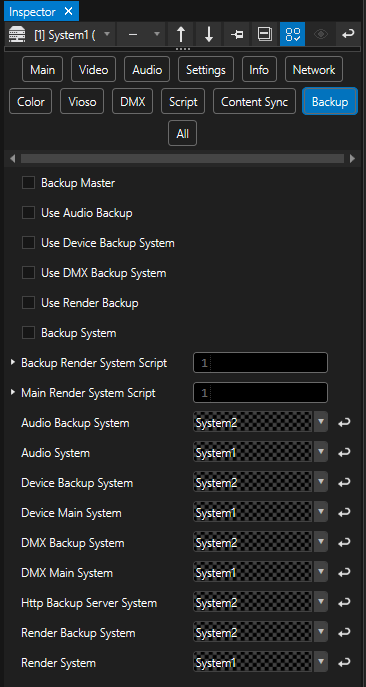The image size is (366, 687).
Task: Reset Audio System value with return arrow
Action: pyautogui.click(x=345, y=453)
